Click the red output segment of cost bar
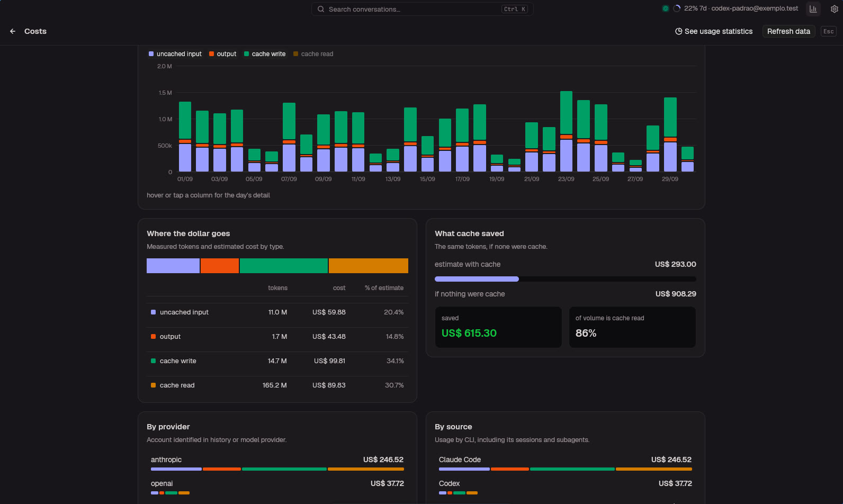Image resolution: width=843 pixels, height=504 pixels. (220, 266)
